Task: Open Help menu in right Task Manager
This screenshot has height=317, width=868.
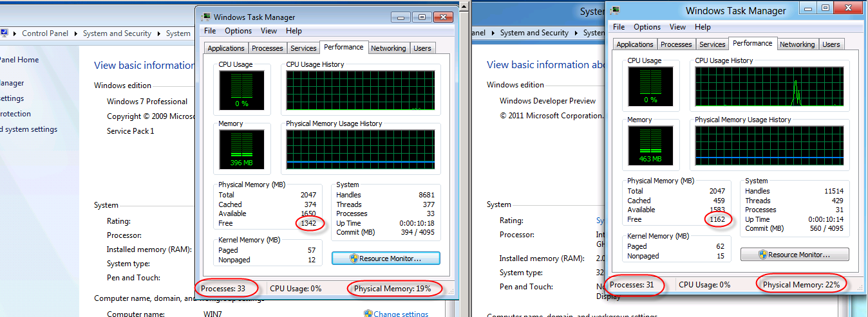Action: (703, 27)
